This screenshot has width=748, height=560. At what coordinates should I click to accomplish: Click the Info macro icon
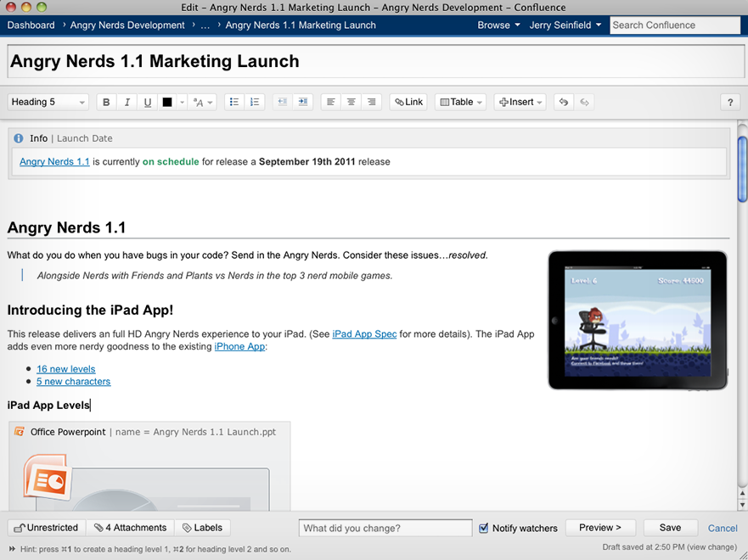18,138
